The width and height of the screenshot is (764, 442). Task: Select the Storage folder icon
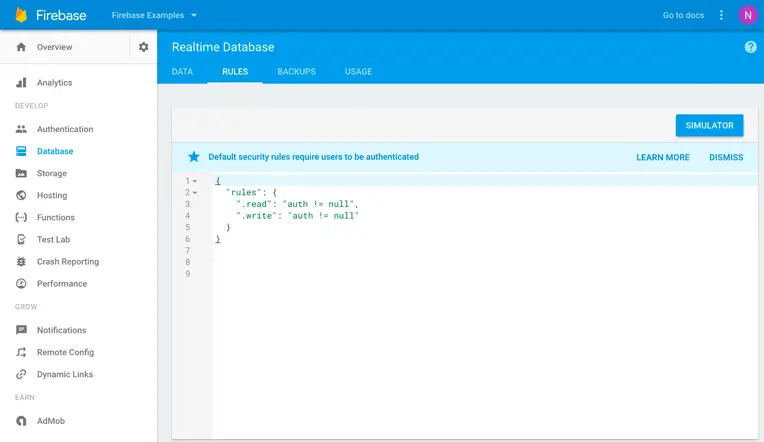click(x=21, y=173)
